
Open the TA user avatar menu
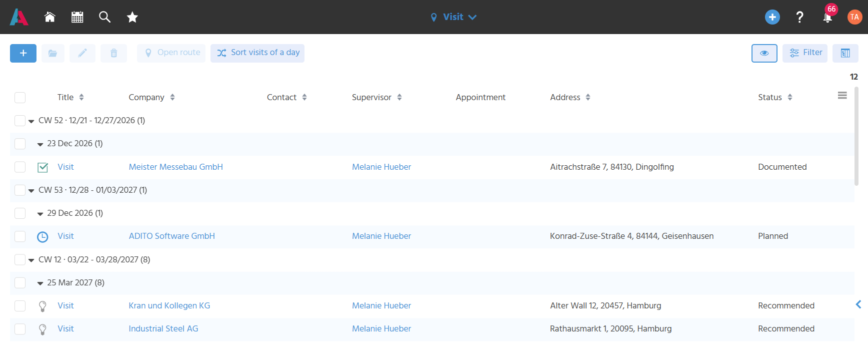[x=854, y=17]
